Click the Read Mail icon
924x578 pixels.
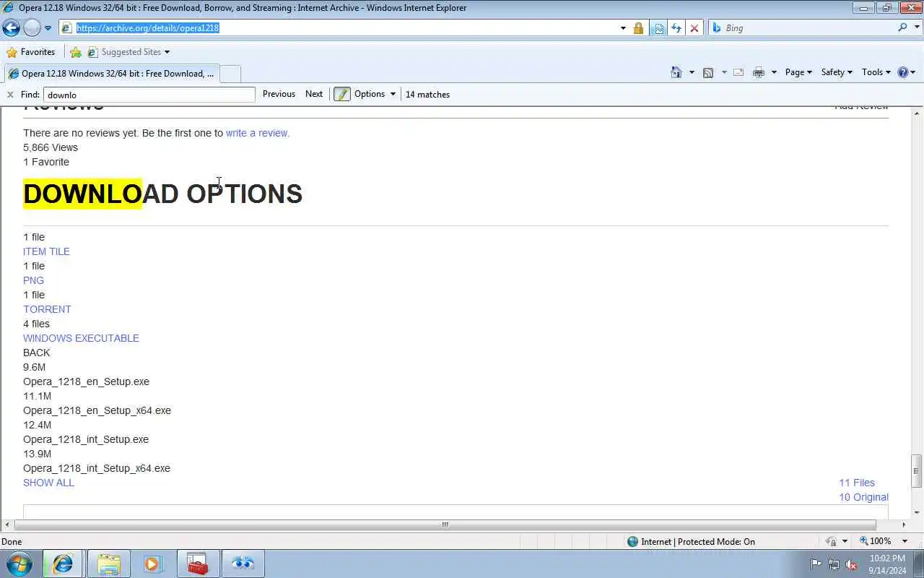738,72
